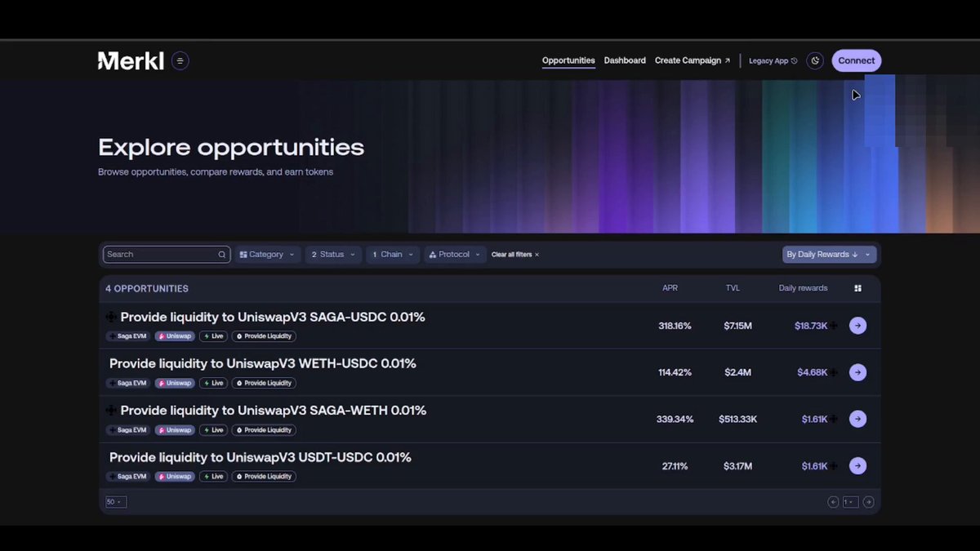Go to next page arrow
The image size is (980, 551).
pos(868,502)
